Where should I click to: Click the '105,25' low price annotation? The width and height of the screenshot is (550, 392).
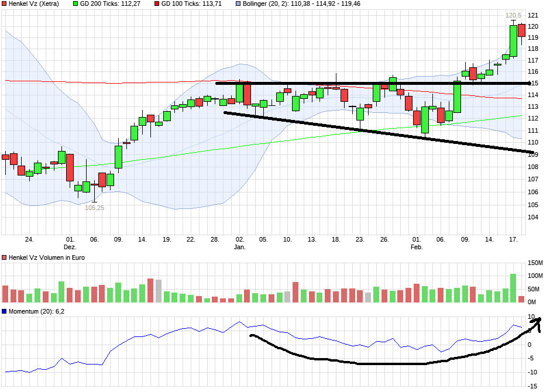(x=94, y=208)
